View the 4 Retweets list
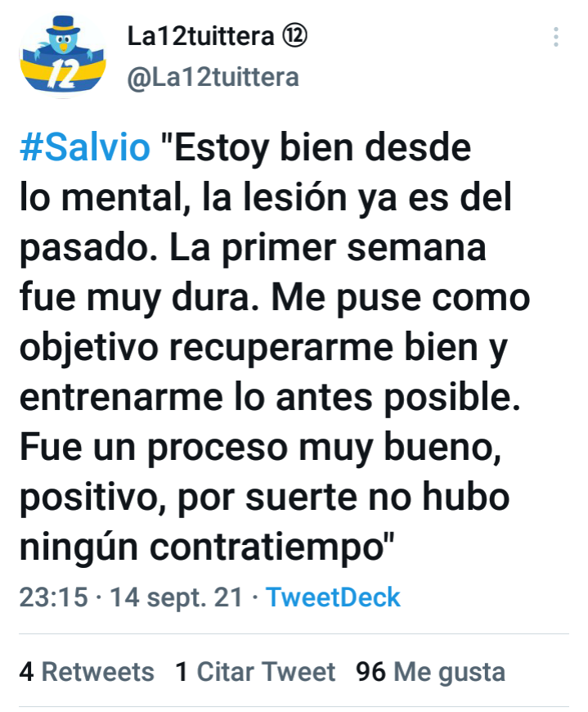Image resolution: width=588 pixels, height=712 pixels. pyautogui.click(x=87, y=672)
